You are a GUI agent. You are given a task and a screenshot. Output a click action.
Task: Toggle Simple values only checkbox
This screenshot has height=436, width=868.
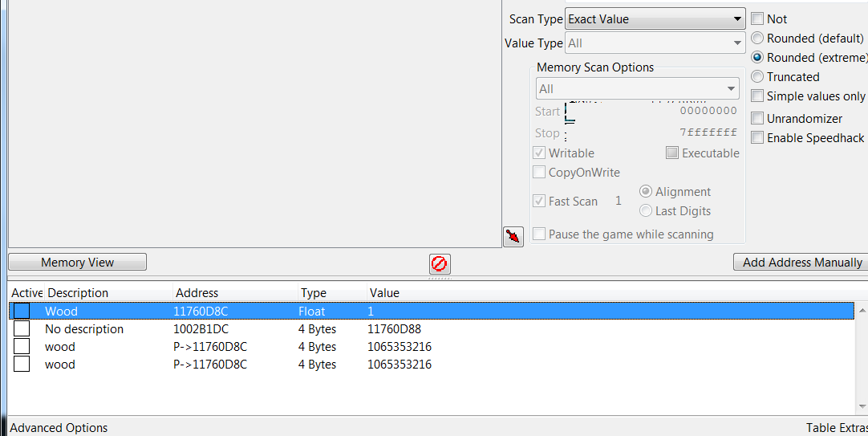757,96
